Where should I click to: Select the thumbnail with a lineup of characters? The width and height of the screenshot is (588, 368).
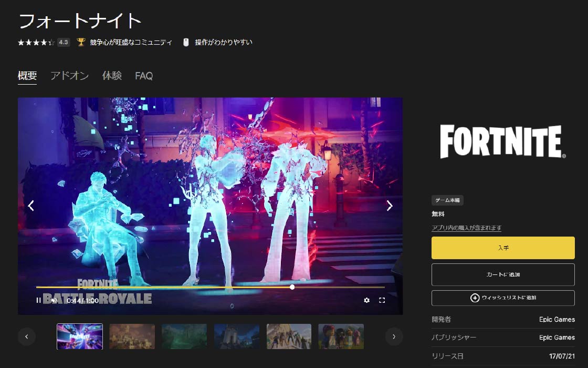[289, 336]
